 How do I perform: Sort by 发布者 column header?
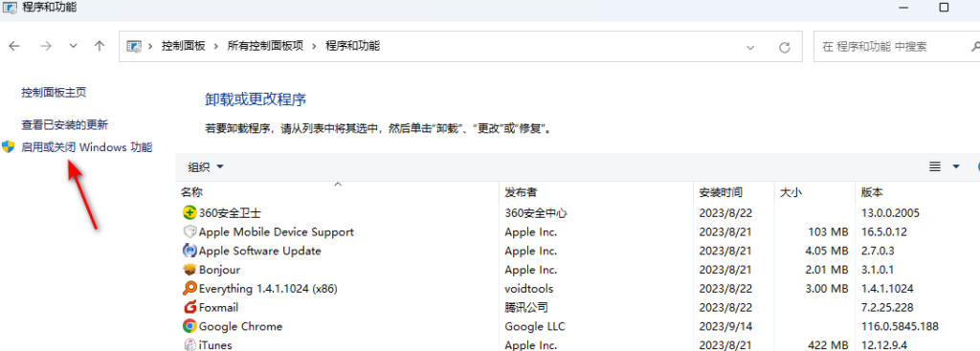coord(595,192)
